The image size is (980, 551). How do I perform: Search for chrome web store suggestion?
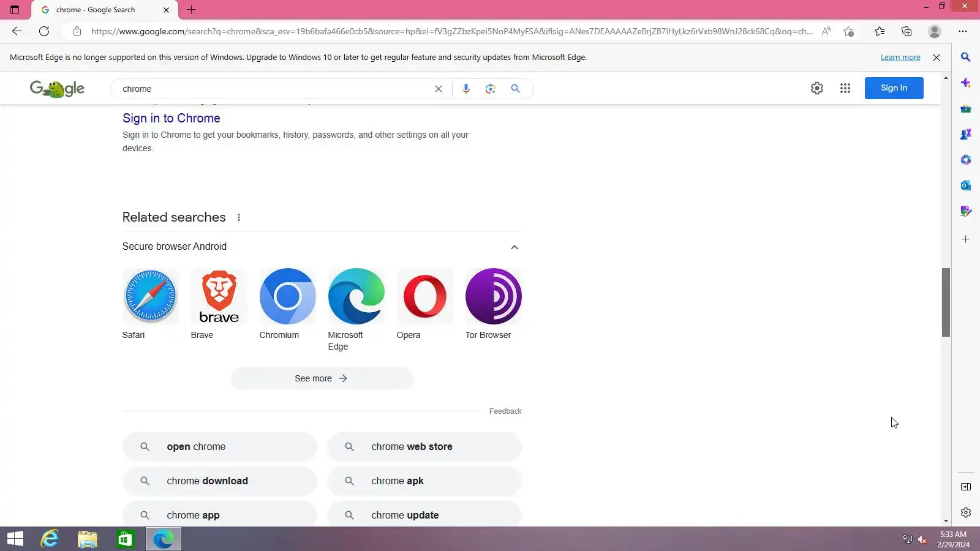424,447
